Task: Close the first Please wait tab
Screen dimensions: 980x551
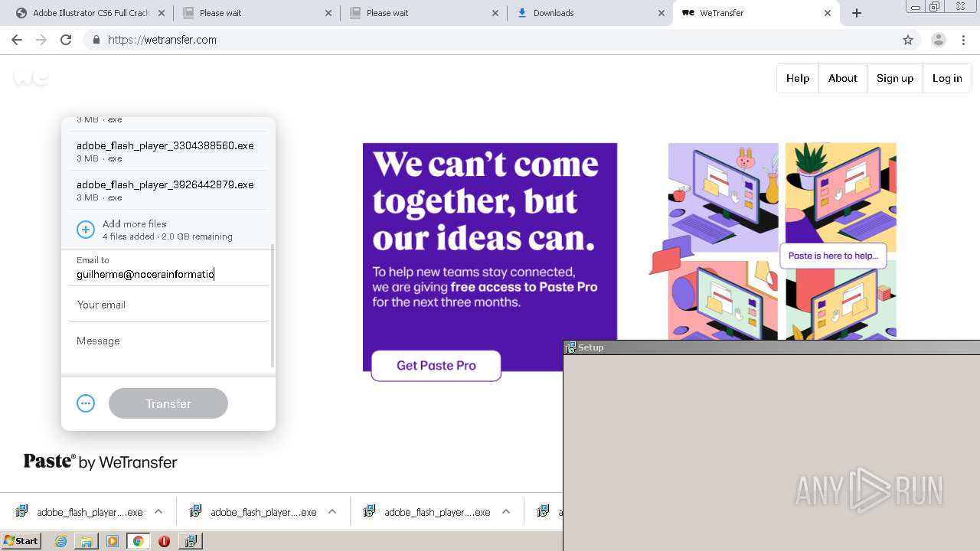Action: [x=328, y=13]
